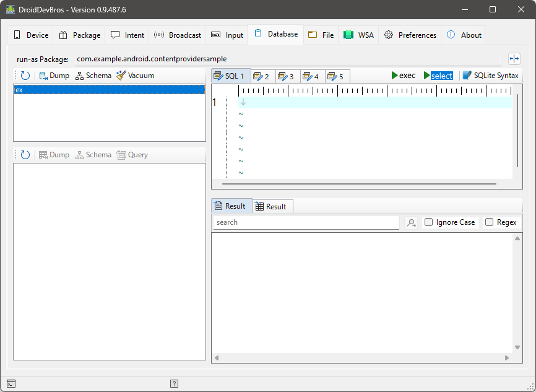Click the highlighted select run button
The width and height of the screenshot is (536, 392).
coord(438,76)
